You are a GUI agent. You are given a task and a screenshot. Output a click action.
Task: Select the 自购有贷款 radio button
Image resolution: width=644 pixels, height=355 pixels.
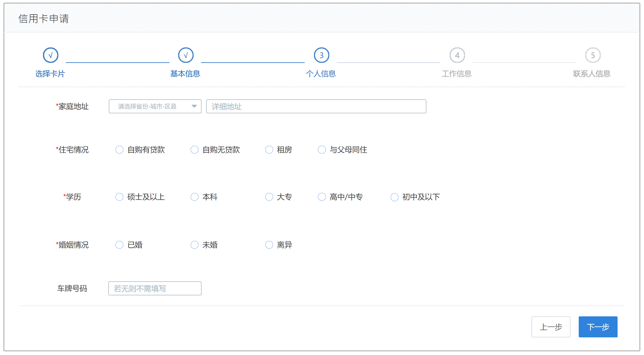tap(119, 150)
